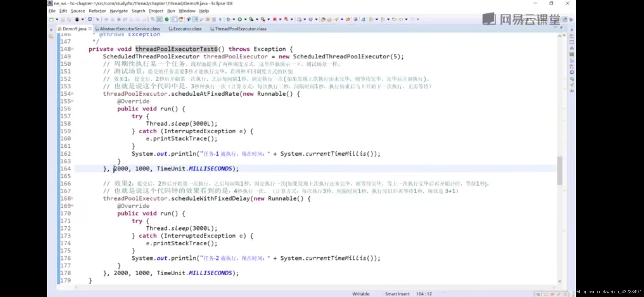This screenshot has height=297, width=644.
Task: Open the Run configurations dropdown arrow
Action: coord(245,19)
